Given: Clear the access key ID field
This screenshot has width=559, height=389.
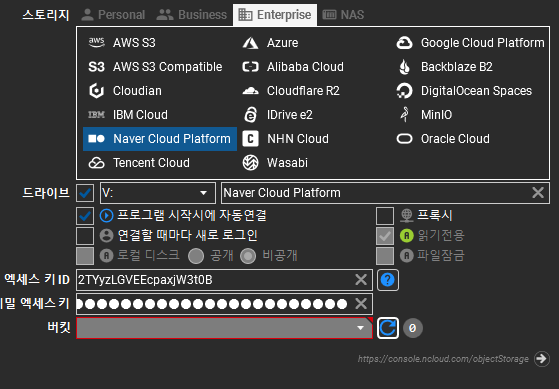Looking at the screenshot, I should (x=361, y=280).
